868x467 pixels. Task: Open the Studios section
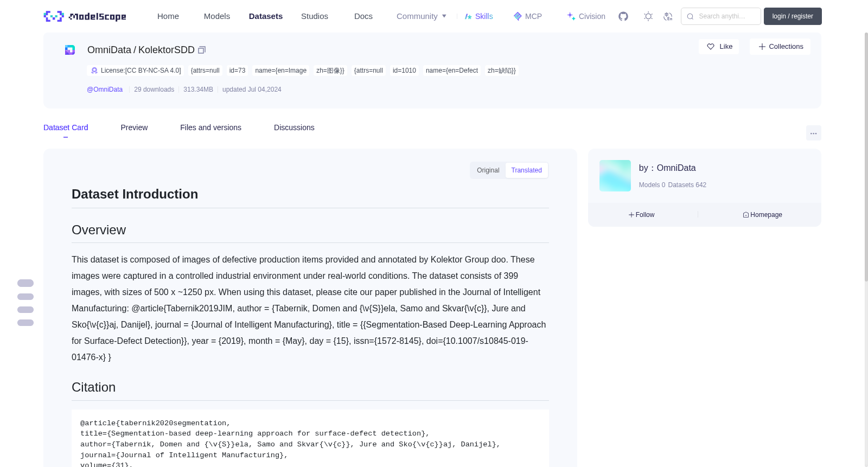tap(315, 16)
